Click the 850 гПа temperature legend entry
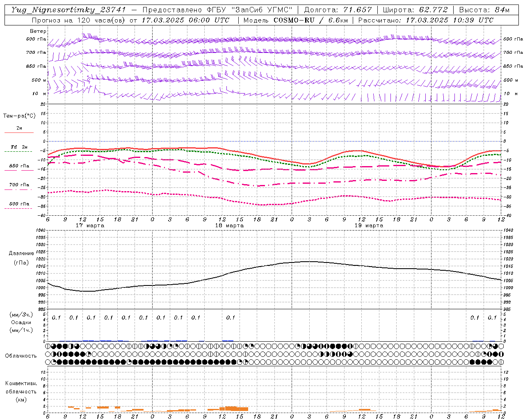Viewport: 525px width, 420px height. [x=19, y=166]
